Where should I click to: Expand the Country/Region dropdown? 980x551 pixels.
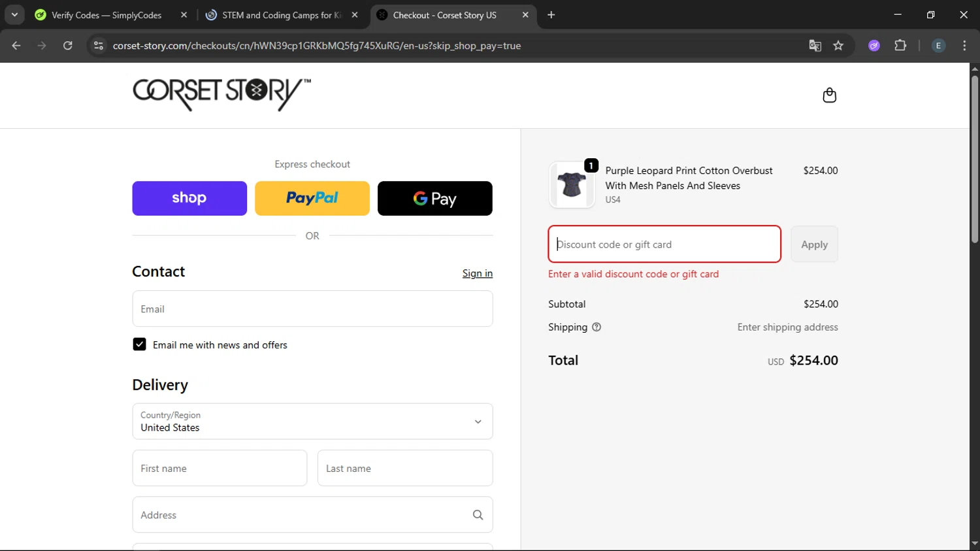[x=312, y=422]
